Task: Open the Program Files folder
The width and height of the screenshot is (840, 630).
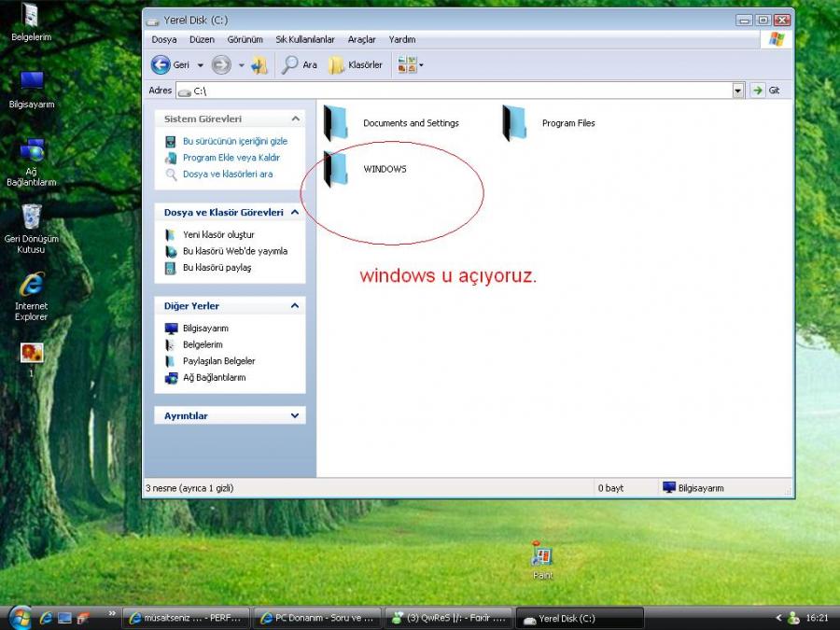Action: (515, 123)
